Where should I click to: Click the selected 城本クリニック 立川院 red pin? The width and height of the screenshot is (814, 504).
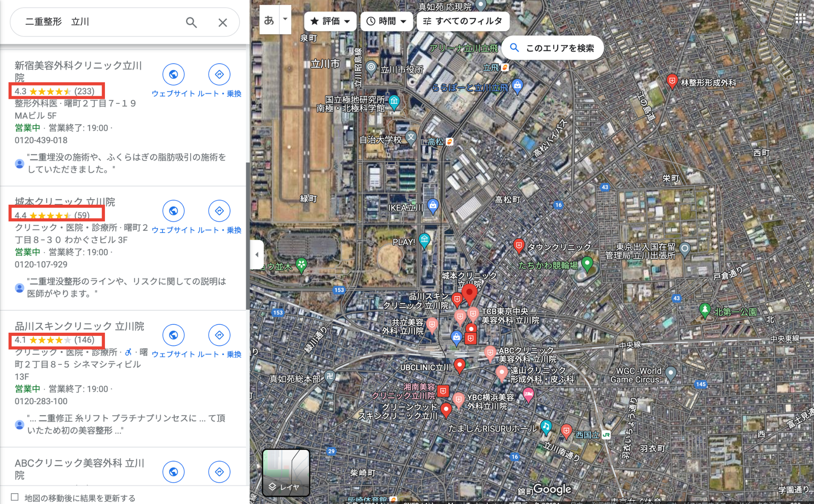click(x=469, y=295)
